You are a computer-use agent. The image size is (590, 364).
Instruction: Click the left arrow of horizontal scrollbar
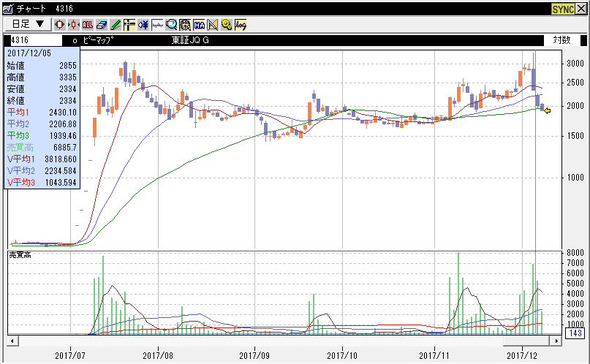coord(12,341)
